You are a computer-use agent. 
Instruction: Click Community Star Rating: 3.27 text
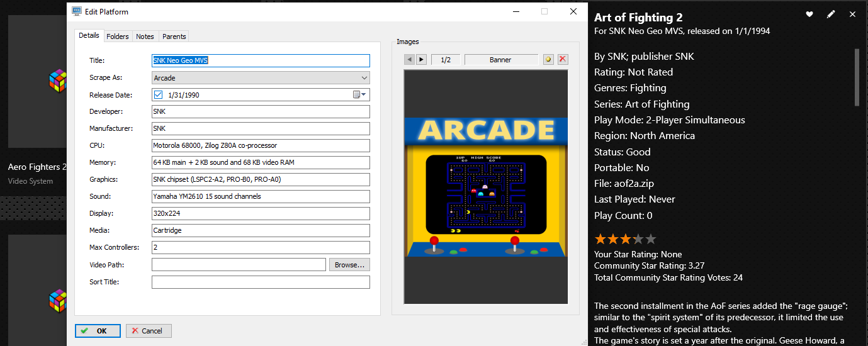[650, 266]
